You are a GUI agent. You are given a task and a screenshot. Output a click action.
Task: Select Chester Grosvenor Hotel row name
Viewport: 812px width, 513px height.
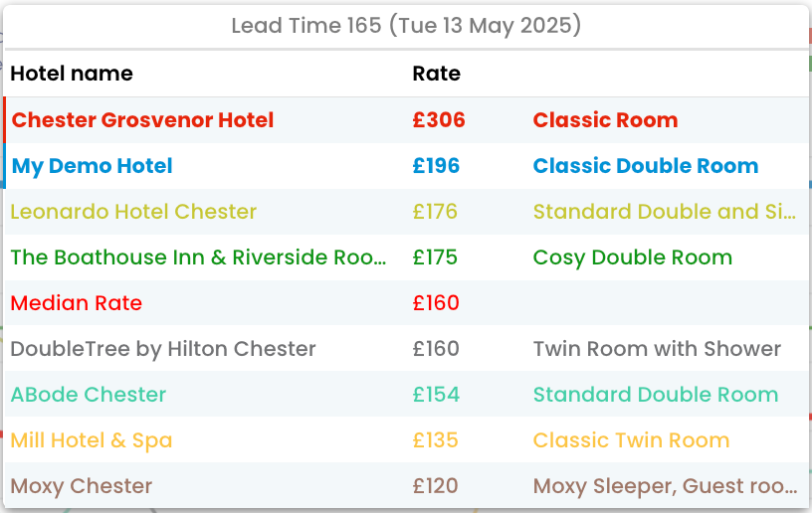pos(142,120)
